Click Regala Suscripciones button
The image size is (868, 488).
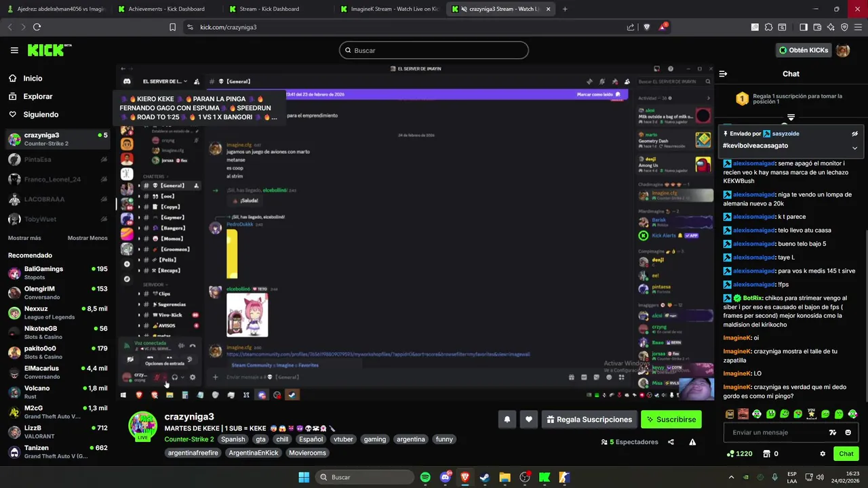[589, 420]
